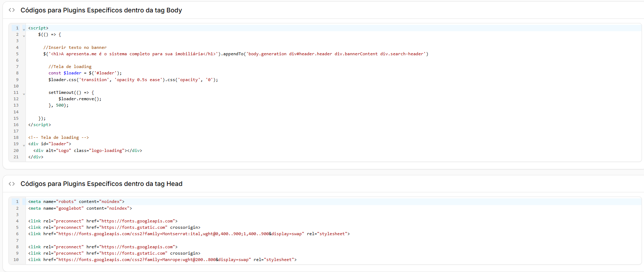The height and width of the screenshot is (272, 644).
Task: Click the "}, 500);" line
Action: [58, 105]
